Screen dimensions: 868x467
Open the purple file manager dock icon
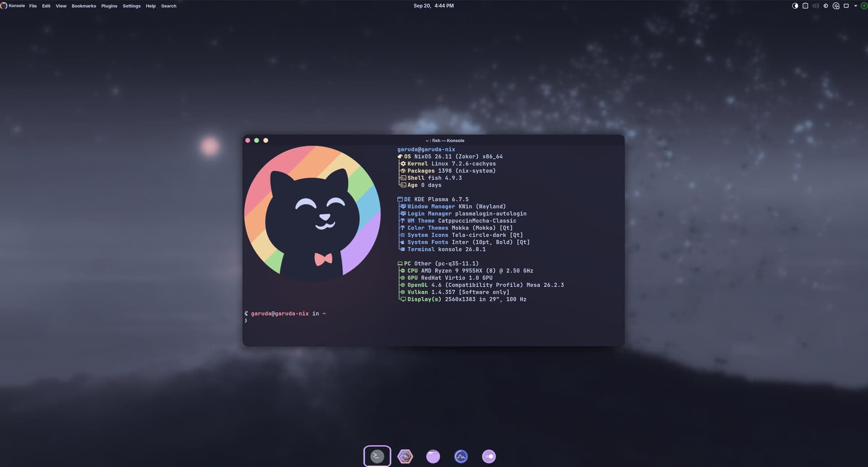(x=433, y=457)
